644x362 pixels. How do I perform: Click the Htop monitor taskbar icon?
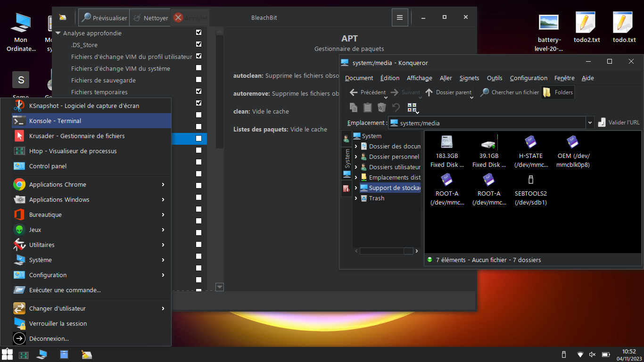coord(24,354)
